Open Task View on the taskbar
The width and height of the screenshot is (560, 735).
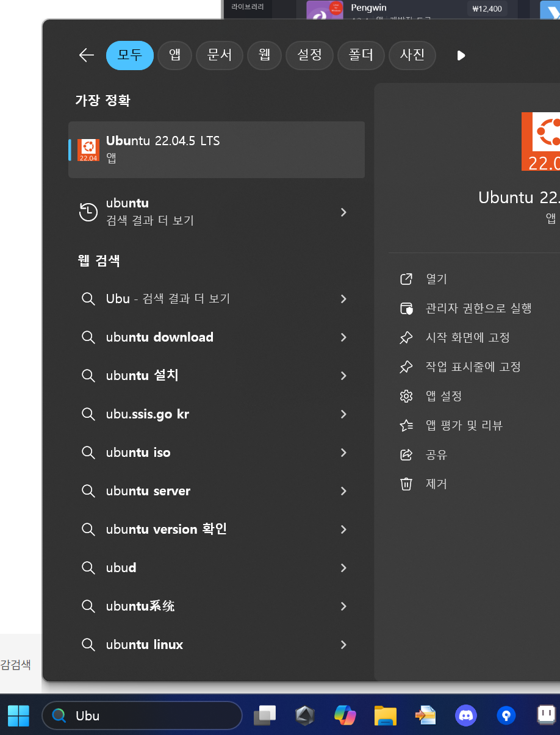265,715
